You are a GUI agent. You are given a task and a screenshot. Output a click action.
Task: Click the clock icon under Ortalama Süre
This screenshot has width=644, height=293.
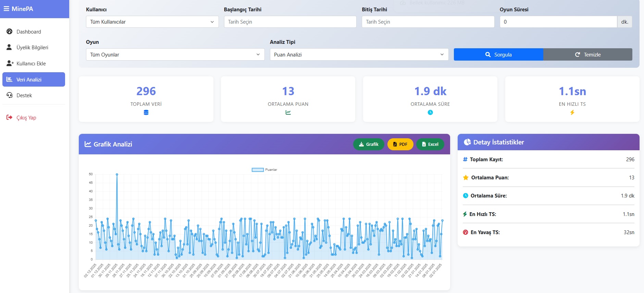430,113
